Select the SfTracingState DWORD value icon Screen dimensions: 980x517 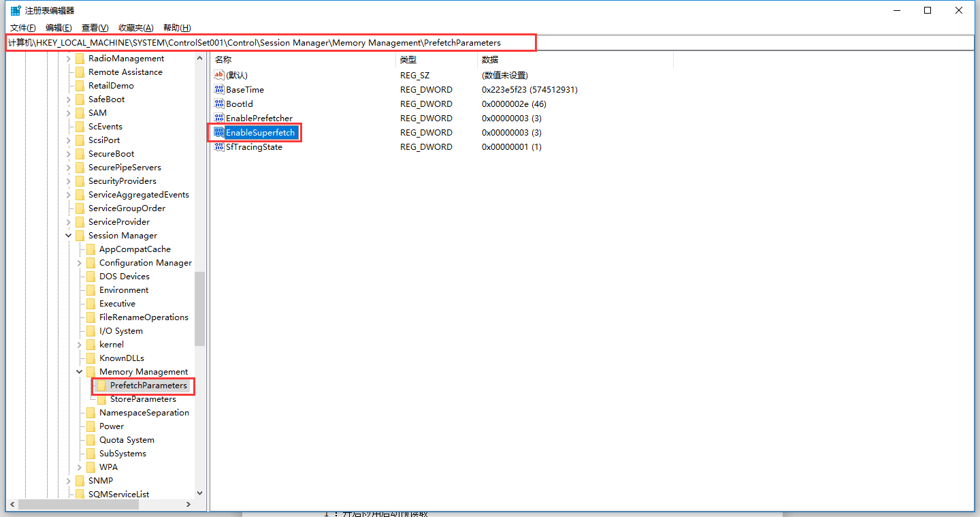(219, 146)
